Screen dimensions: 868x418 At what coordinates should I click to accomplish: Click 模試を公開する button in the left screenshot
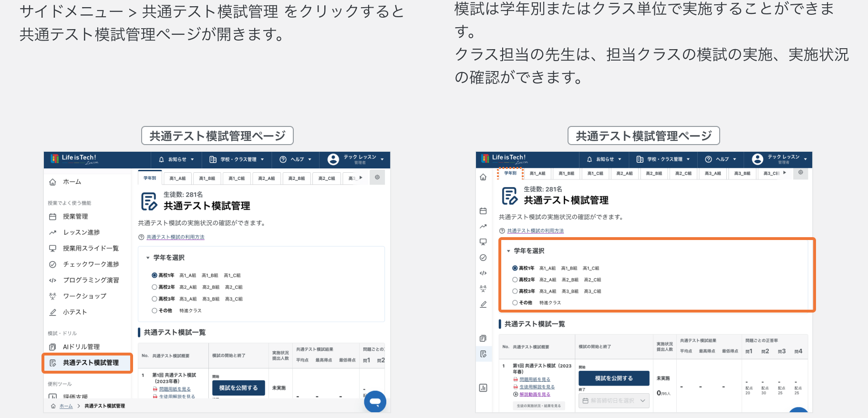[x=238, y=388]
